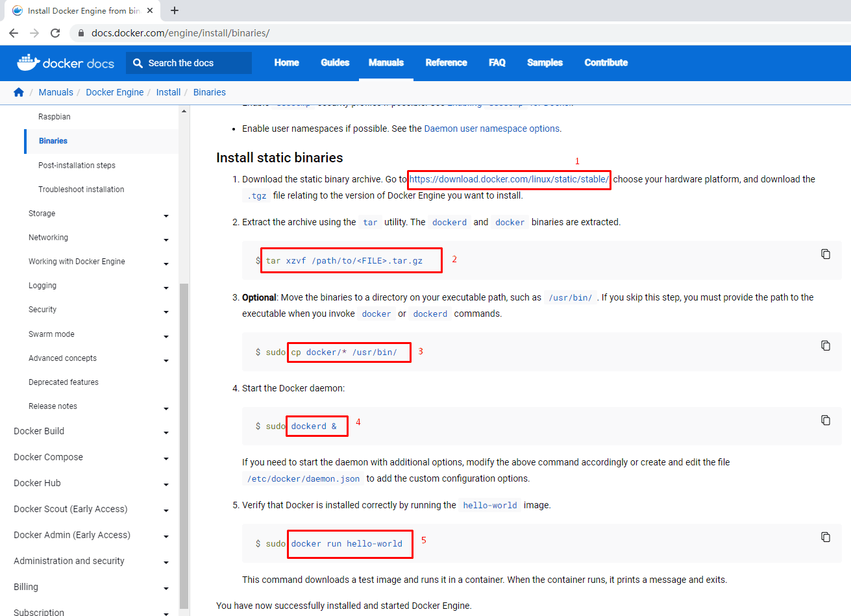Expand the Billing section

166,588
